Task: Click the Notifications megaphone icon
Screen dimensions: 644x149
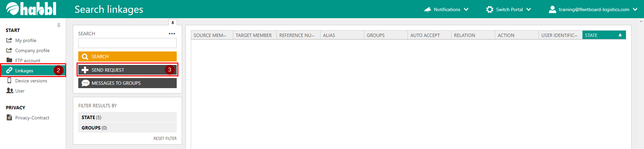Action: pos(427,9)
